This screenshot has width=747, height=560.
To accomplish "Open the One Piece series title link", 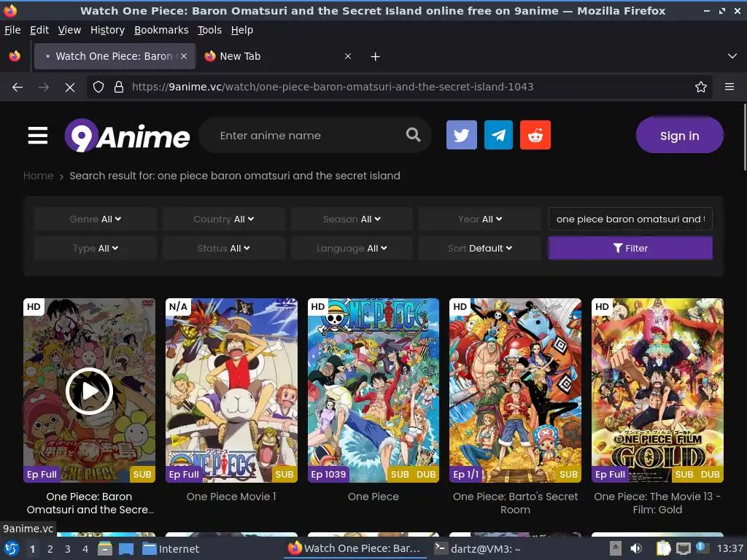I will tap(373, 496).
